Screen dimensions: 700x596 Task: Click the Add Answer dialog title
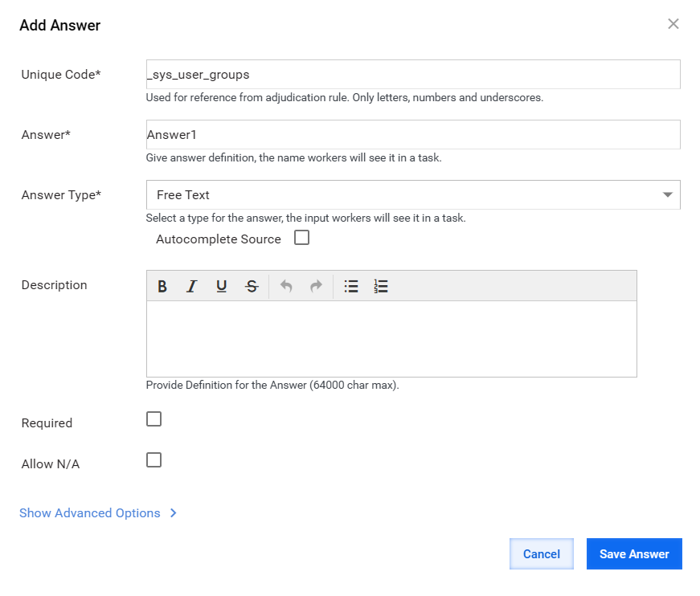pos(59,26)
